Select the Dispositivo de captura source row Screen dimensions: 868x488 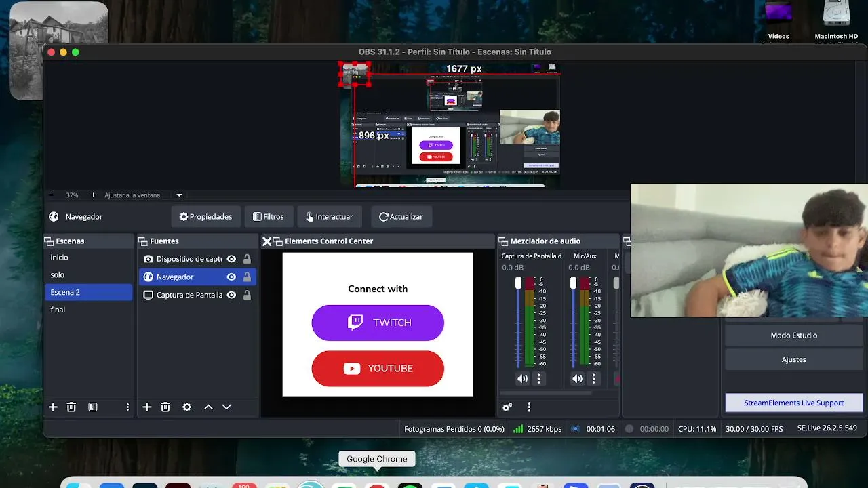(197, 259)
